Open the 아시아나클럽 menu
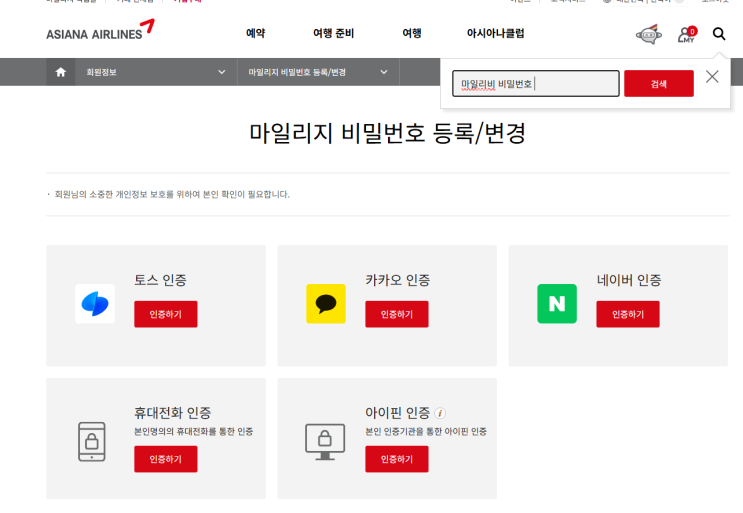 496,33
